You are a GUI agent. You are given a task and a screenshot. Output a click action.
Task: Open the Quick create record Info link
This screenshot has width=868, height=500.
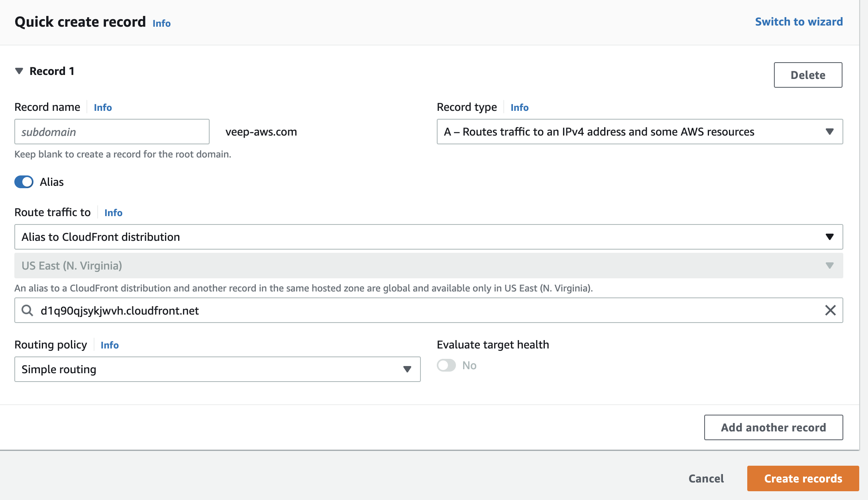[x=161, y=24]
